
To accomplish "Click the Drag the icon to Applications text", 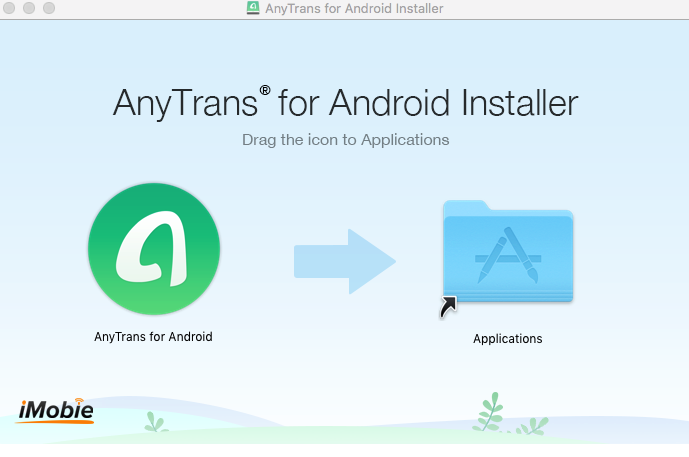I will (345, 140).
